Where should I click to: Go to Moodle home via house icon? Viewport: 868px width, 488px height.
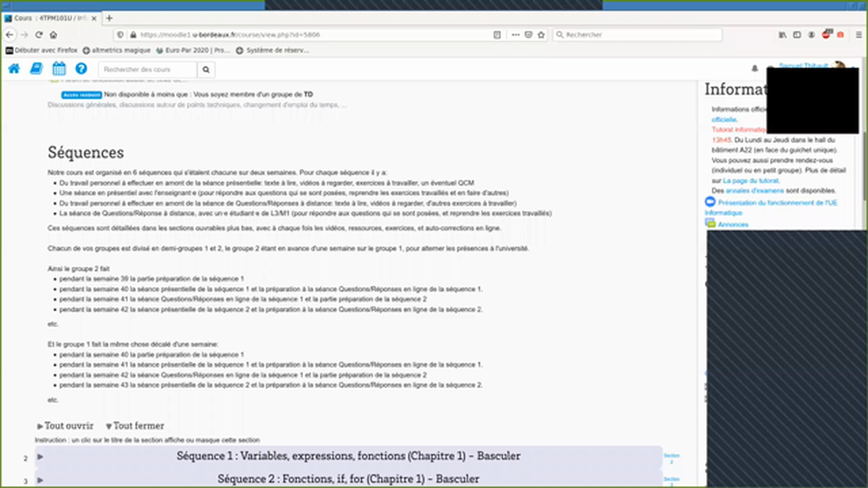coord(14,68)
